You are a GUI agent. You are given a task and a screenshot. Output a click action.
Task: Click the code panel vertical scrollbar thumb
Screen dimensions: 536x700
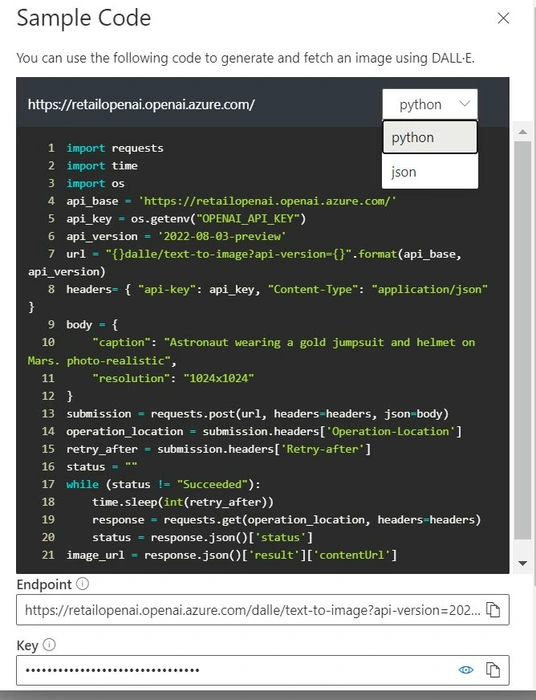(523, 340)
